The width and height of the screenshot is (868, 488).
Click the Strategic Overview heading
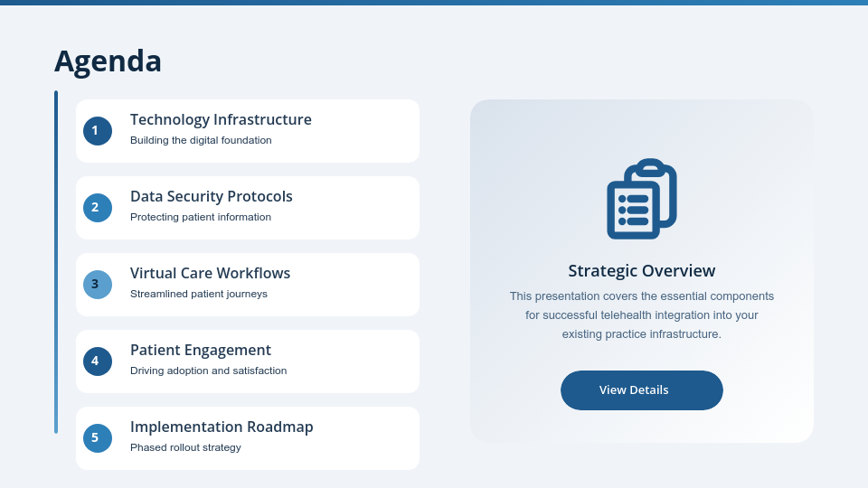[x=641, y=271]
